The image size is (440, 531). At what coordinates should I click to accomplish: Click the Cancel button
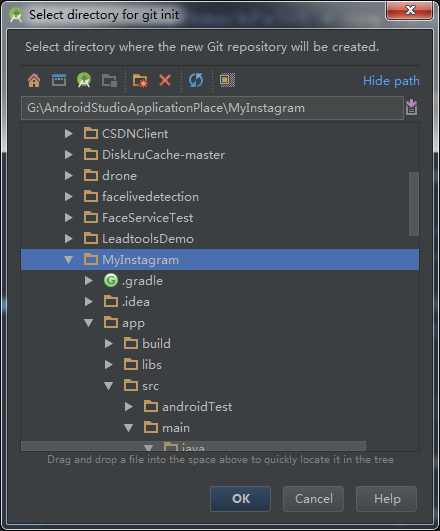click(x=313, y=498)
